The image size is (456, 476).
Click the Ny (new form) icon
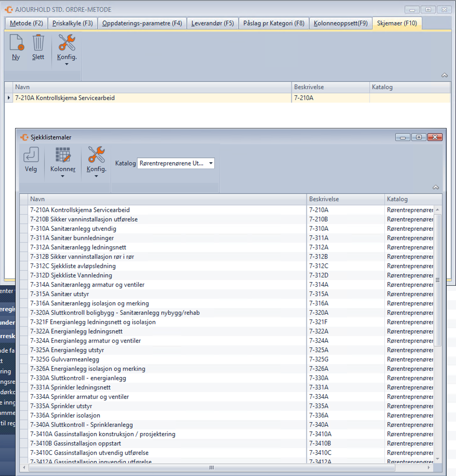(x=16, y=43)
